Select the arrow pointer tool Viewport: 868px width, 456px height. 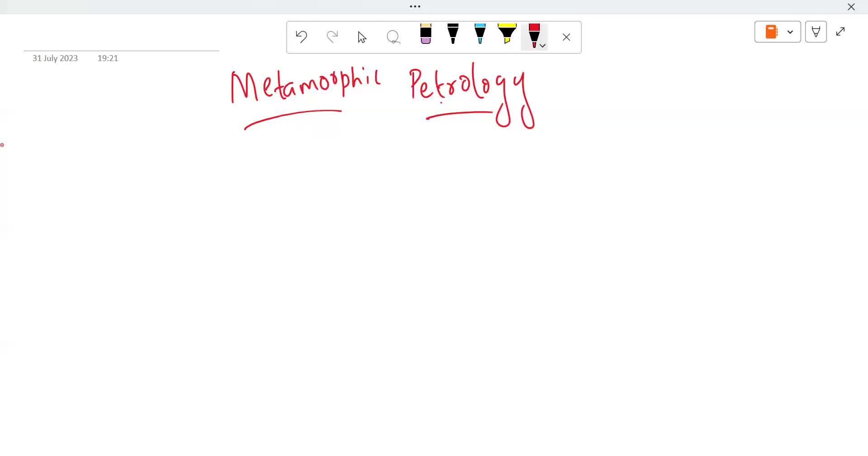point(362,37)
